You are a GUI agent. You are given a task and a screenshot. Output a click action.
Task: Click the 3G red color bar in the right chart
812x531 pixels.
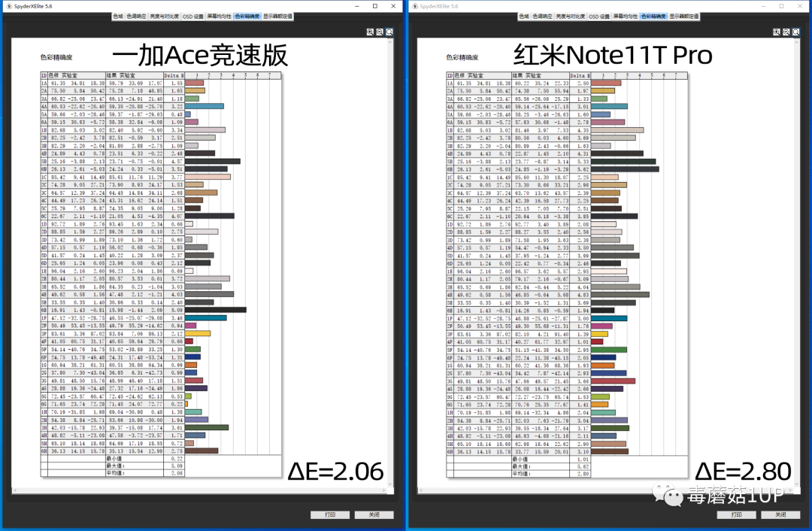(x=614, y=381)
